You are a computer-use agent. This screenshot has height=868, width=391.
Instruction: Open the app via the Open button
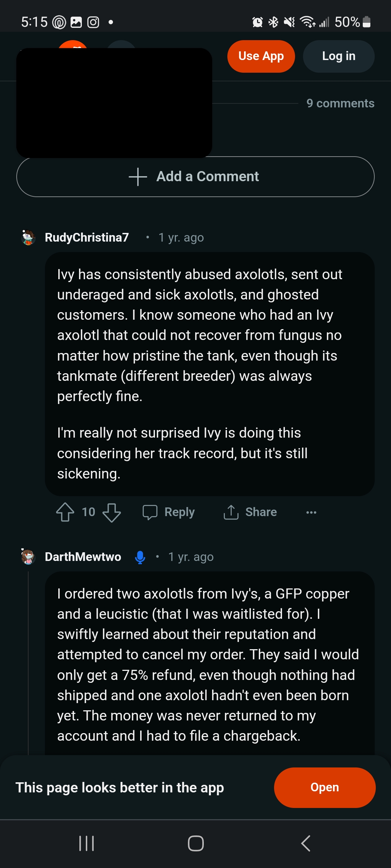coord(325,787)
